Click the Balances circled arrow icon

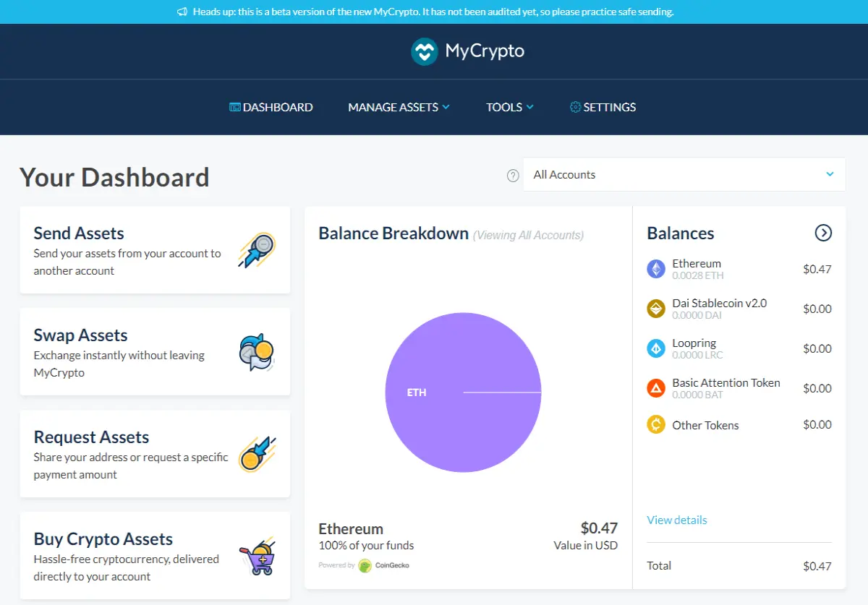click(823, 233)
